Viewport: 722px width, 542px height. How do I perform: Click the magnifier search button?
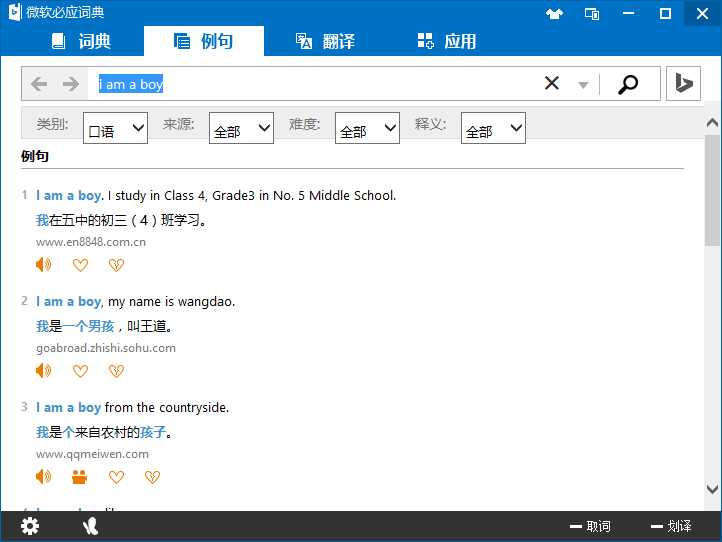tap(628, 84)
